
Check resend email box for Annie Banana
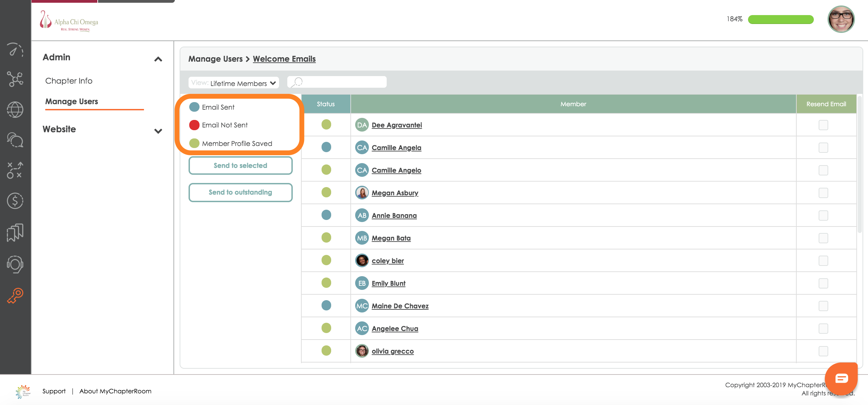[x=823, y=216]
